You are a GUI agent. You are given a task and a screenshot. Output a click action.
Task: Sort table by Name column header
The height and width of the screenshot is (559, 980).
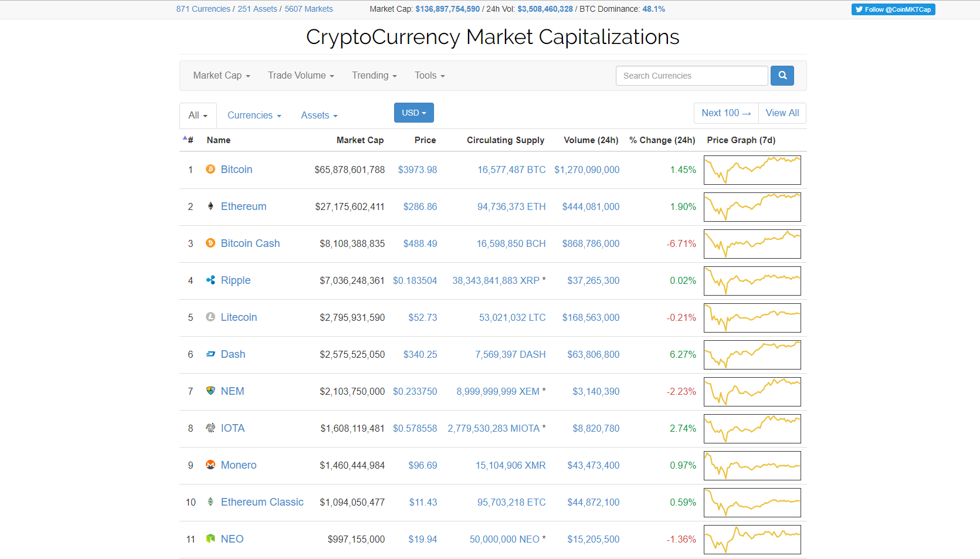pyautogui.click(x=219, y=140)
